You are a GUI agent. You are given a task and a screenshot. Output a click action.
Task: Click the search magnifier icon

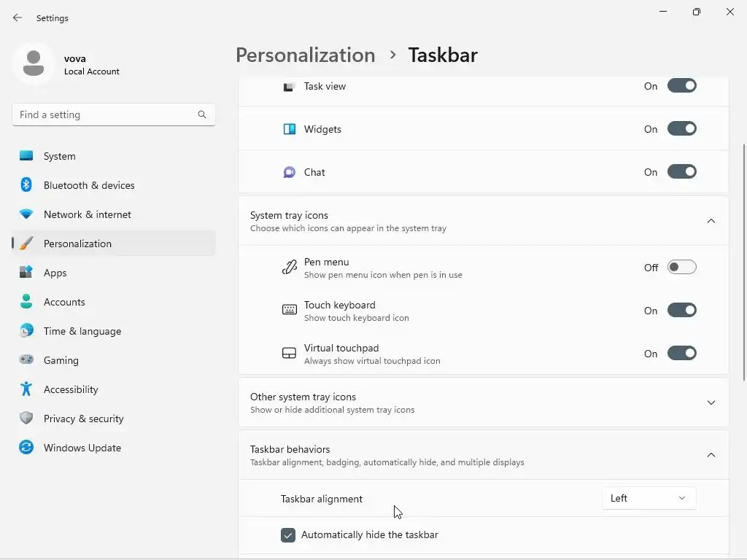pyautogui.click(x=202, y=114)
